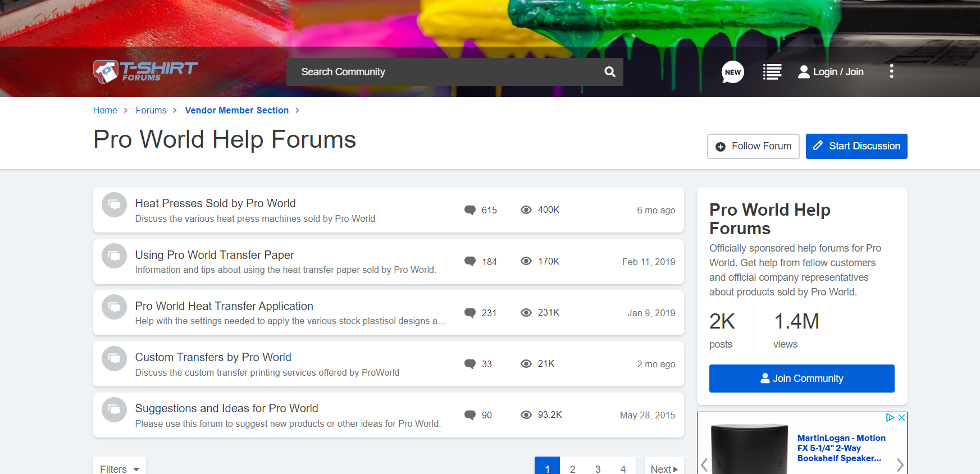Image resolution: width=980 pixels, height=474 pixels.
Task: Open Pro World Heat Transfer Application
Action: (224, 306)
